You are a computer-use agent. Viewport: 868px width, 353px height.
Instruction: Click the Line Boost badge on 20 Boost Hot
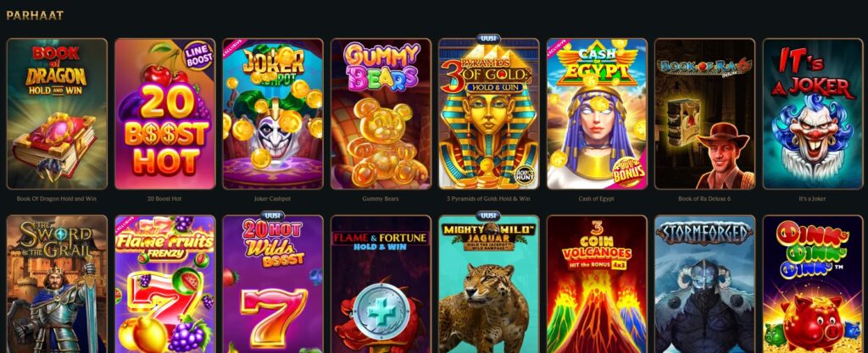click(x=198, y=56)
